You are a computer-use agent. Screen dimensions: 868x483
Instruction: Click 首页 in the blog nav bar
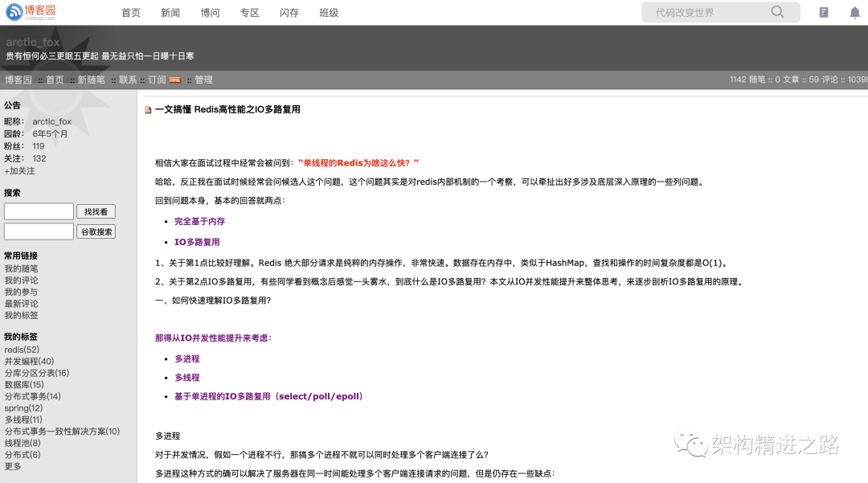(55, 80)
